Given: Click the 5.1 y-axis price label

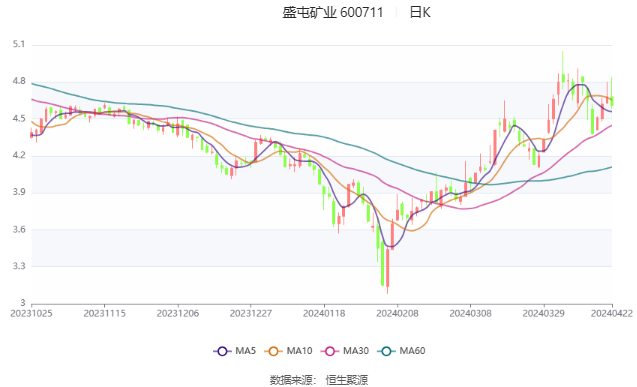Looking at the screenshot, I should tap(19, 44).
